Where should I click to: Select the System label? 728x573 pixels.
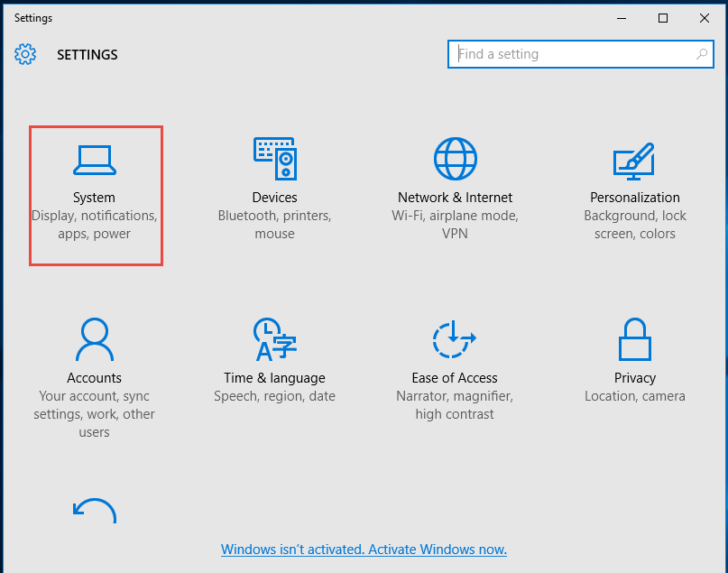click(94, 198)
